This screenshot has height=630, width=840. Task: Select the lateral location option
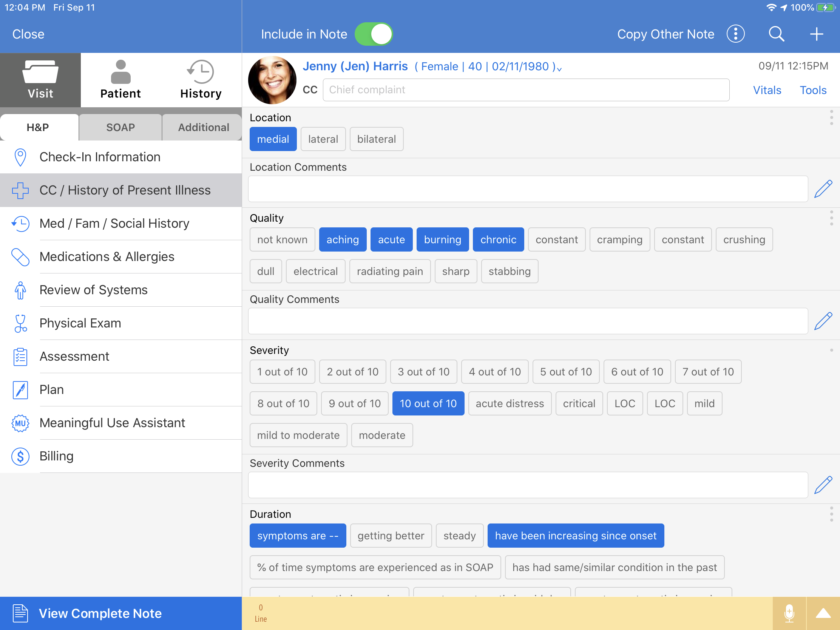pos(323,139)
